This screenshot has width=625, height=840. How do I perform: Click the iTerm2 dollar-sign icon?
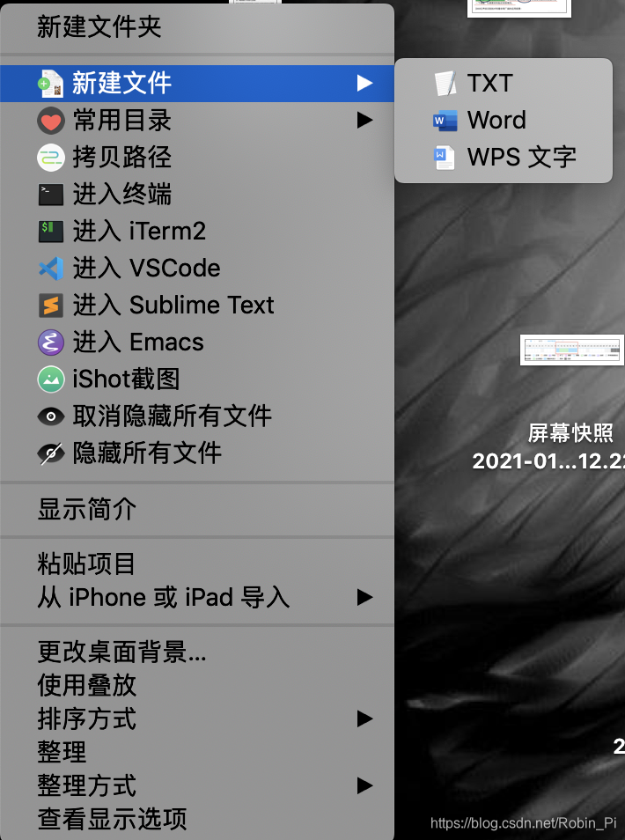point(51,232)
